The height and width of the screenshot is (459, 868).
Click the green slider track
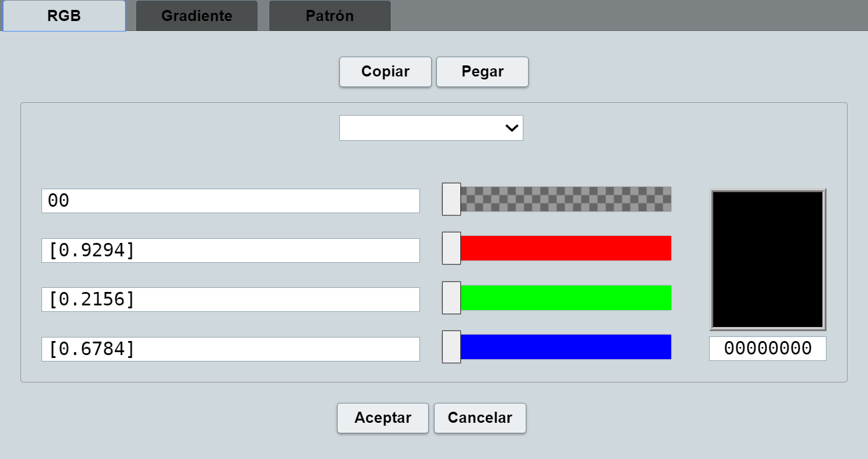coord(565,298)
